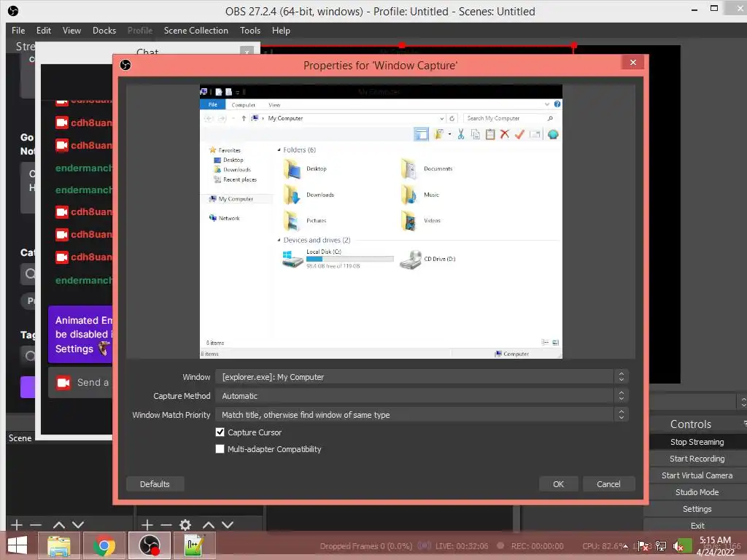Image resolution: width=747 pixels, height=560 pixels.
Task: Click the OBS icon in the Properties title bar
Action: 125,65
